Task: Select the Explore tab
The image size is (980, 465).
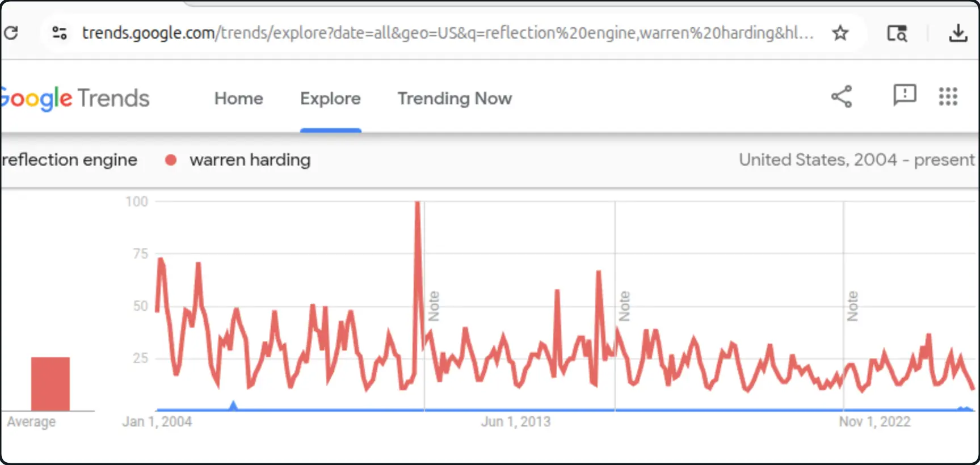Action: point(330,99)
